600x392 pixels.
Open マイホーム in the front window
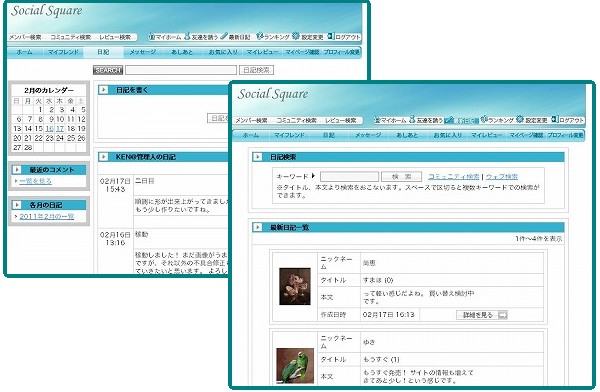click(x=390, y=120)
